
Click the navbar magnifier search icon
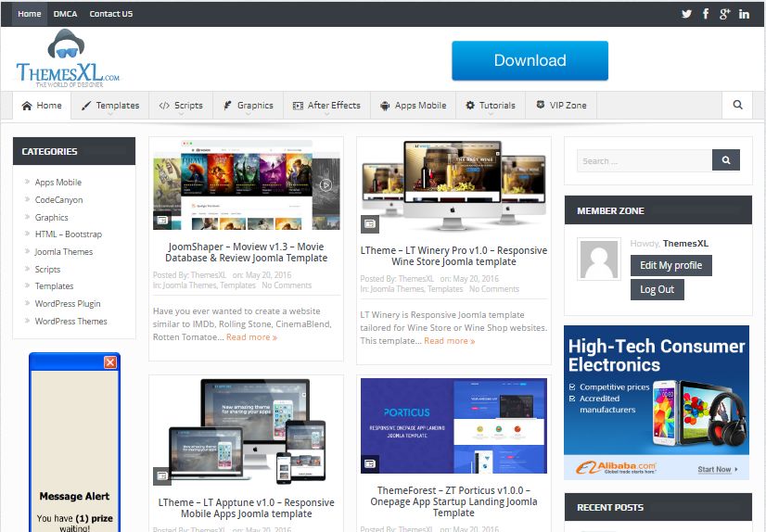737,105
